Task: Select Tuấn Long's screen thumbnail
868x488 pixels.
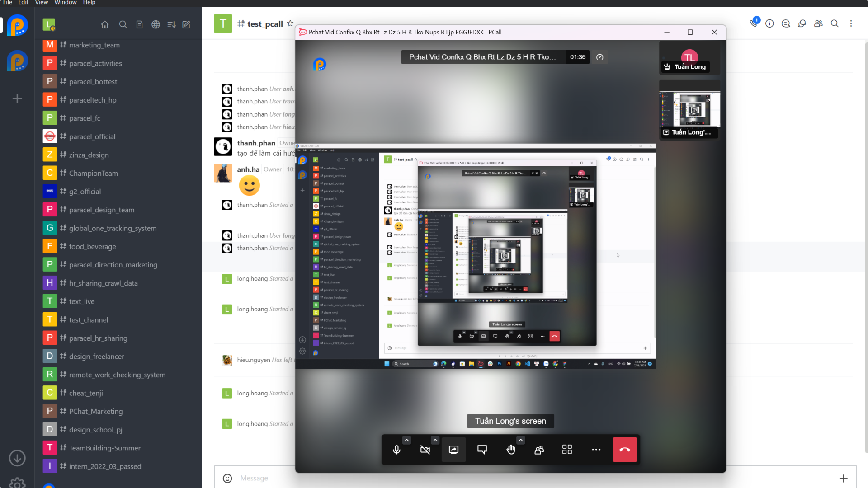Action: click(x=689, y=111)
